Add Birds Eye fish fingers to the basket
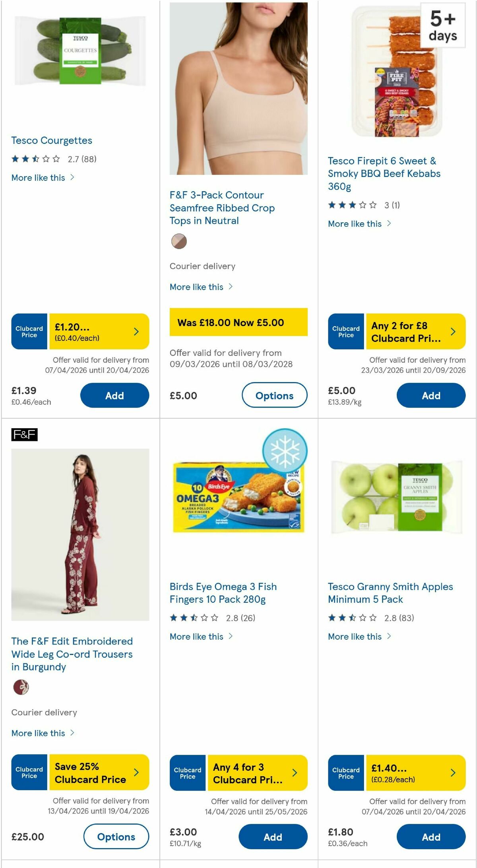This screenshot has width=477, height=868. pyautogui.click(x=273, y=837)
